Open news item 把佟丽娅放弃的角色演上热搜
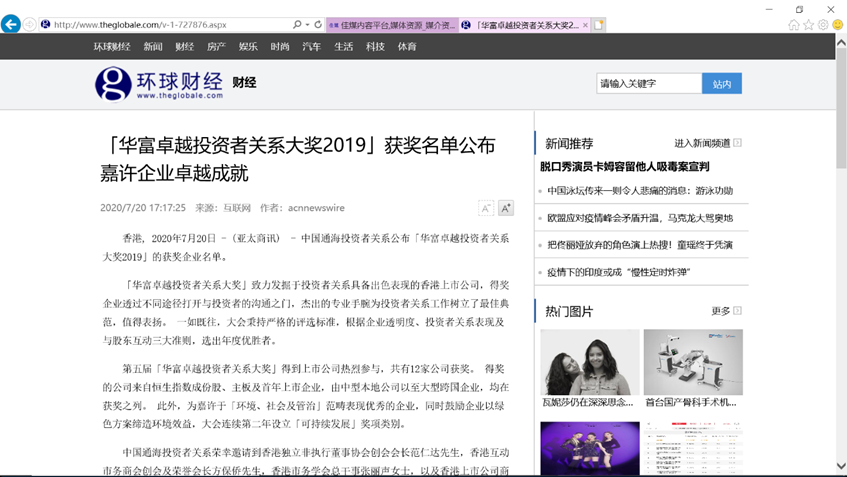The image size is (847, 477). (640, 245)
